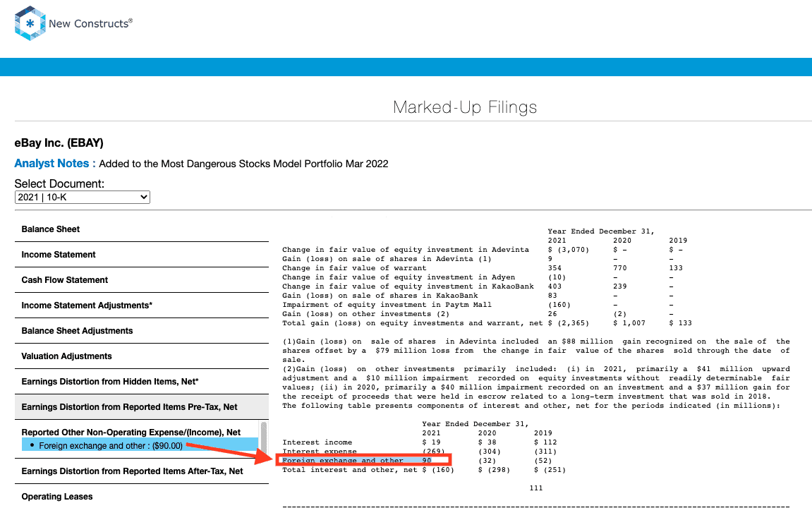This screenshot has height=508, width=812.
Task: Click Year Ended December 31 header of equity investments table
Action: 601,231
